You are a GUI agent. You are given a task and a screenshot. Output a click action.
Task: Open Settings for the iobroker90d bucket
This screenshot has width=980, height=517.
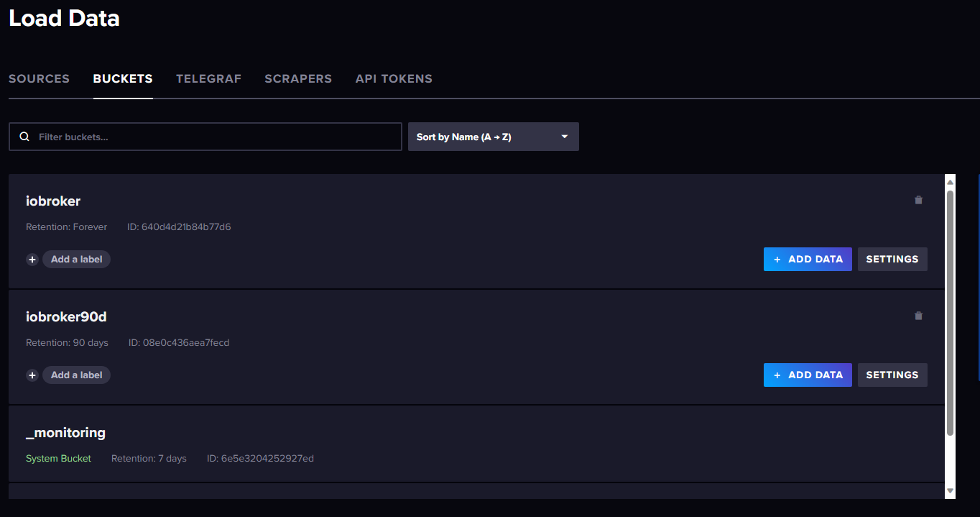point(892,375)
